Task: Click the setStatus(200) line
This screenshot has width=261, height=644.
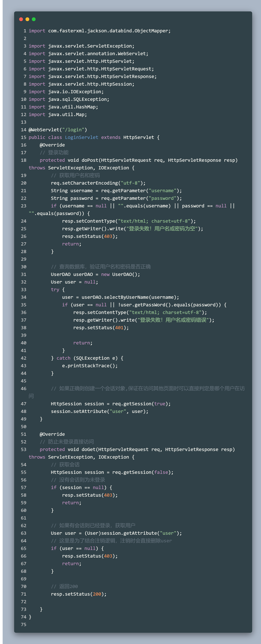Action: tap(79, 594)
